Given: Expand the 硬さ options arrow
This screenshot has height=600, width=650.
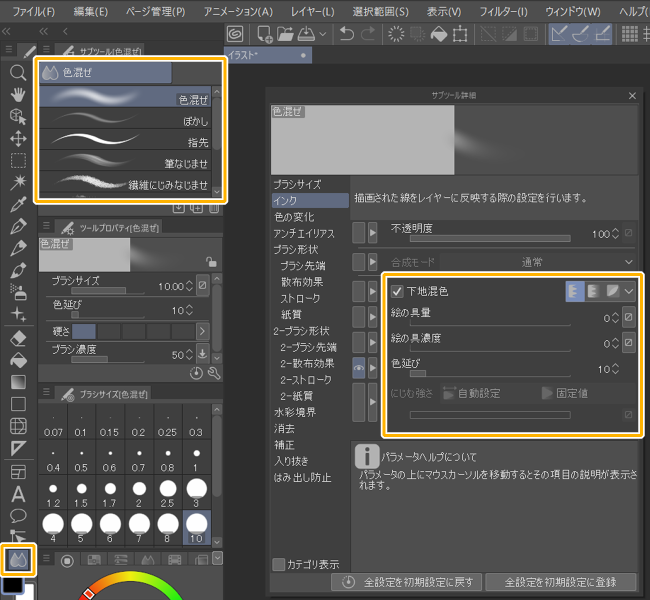Looking at the screenshot, I should coord(202,331).
